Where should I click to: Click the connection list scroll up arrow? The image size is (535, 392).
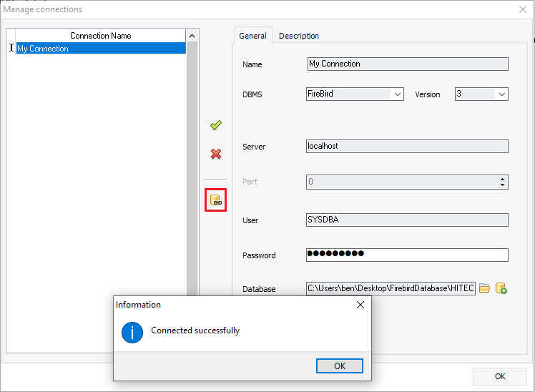pos(192,36)
